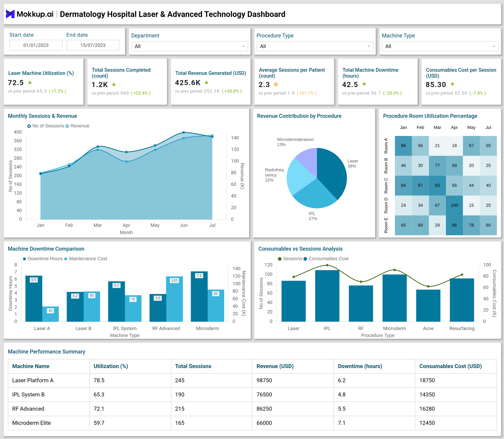This screenshot has width=504, height=439.
Task: Click the Resurfacing consumables cost bar
Action: (462, 300)
